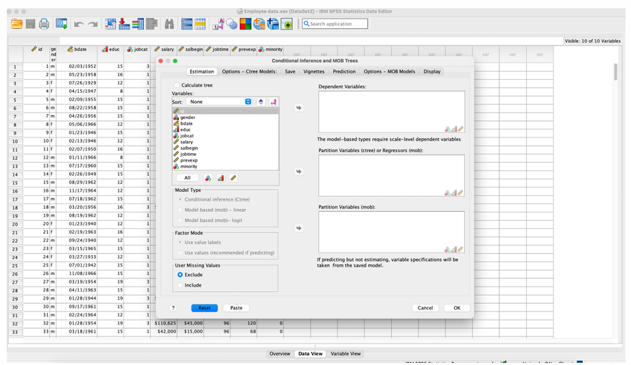Click the sort order arrow beside Sort
This screenshot has height=365, width=631.
click(261, 102)
